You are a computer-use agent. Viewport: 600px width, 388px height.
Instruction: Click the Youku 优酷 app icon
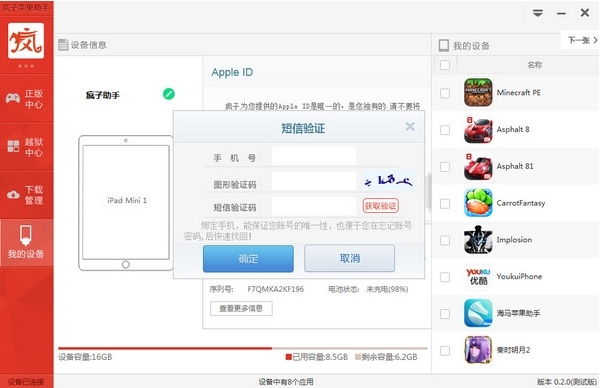tap(478, 276)
